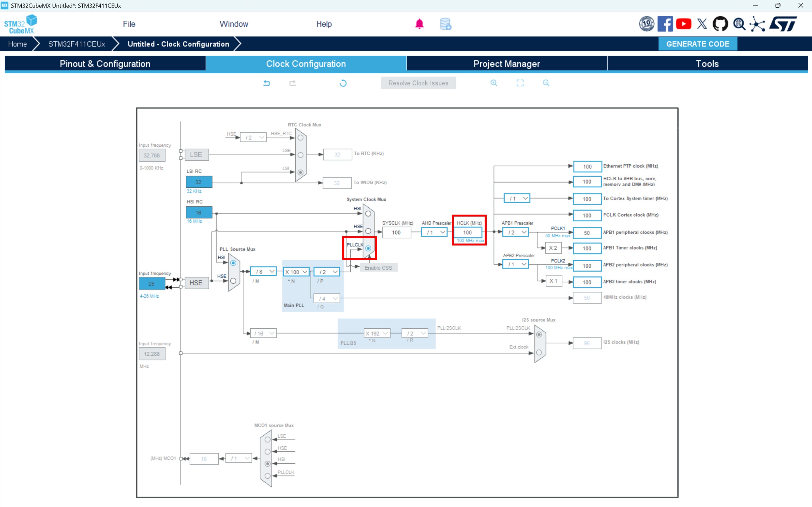Open the YouTube icon link
The image size is (812, 507).
pos(683,24)
